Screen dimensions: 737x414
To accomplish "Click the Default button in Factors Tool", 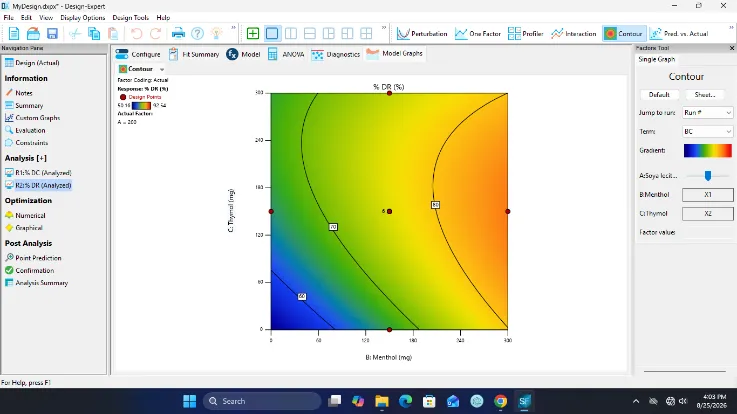I will [x=659, y=94].
